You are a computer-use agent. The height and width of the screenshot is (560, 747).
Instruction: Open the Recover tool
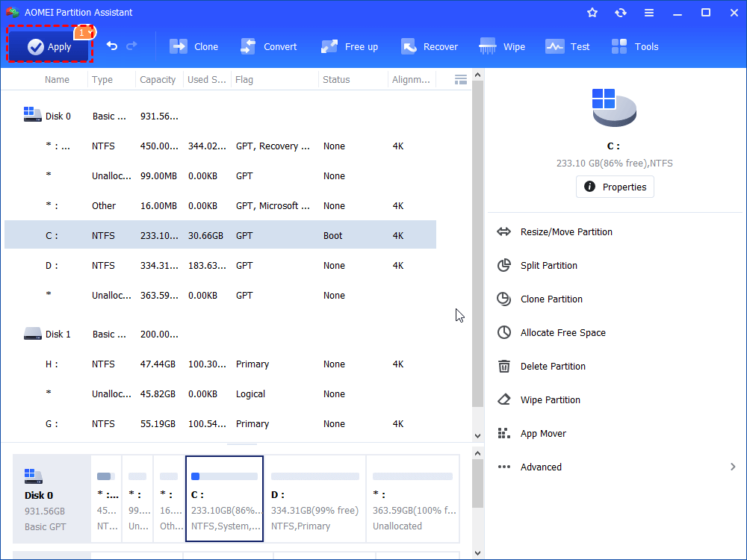click(x=429, y=46)
